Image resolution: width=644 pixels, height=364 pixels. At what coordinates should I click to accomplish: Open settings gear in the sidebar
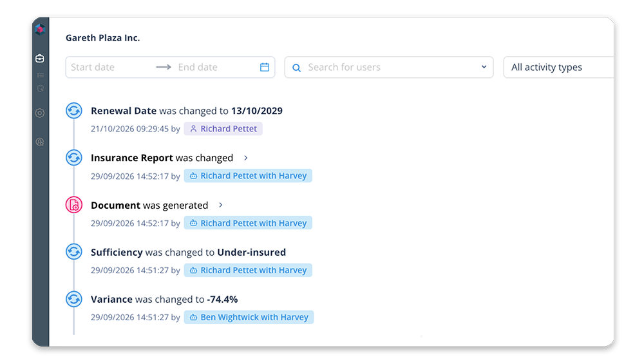click(40, 113)
